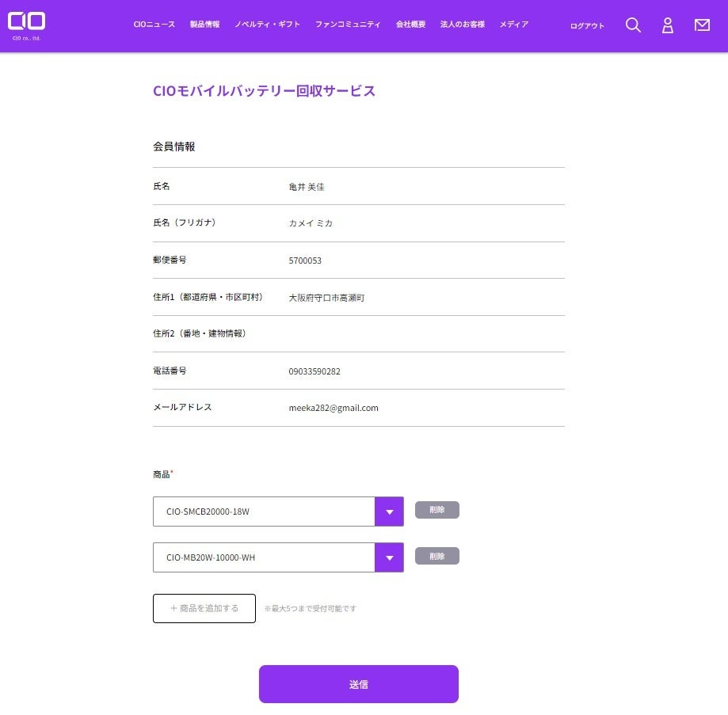Open ノベルティ・ギフト menu item

tap(268, 25)
